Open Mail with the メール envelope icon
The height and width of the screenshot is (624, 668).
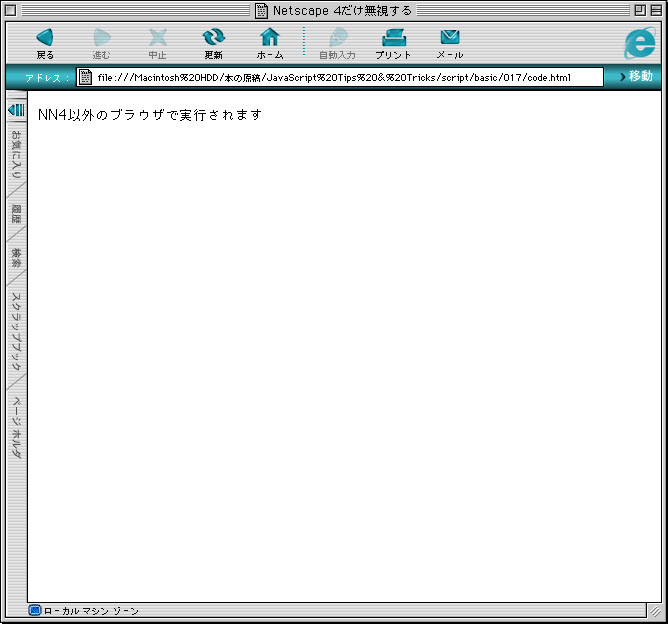pyautogui.click(x=450, y=39)
